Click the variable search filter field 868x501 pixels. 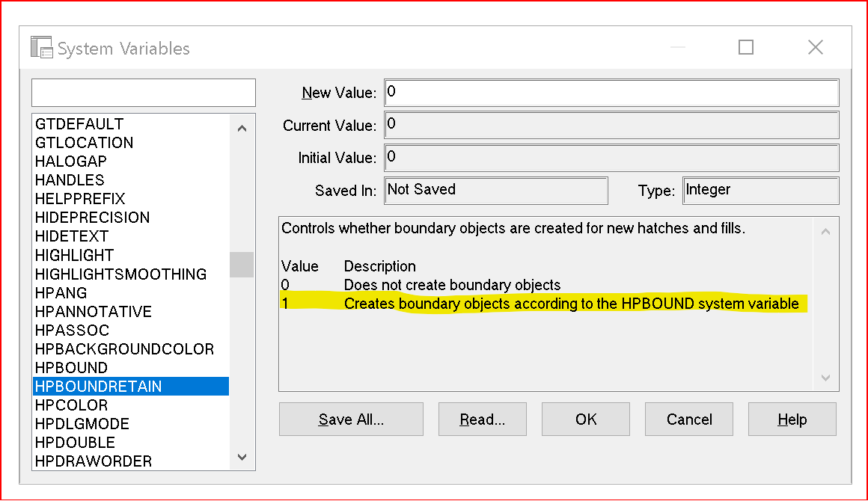click(144, 92)
